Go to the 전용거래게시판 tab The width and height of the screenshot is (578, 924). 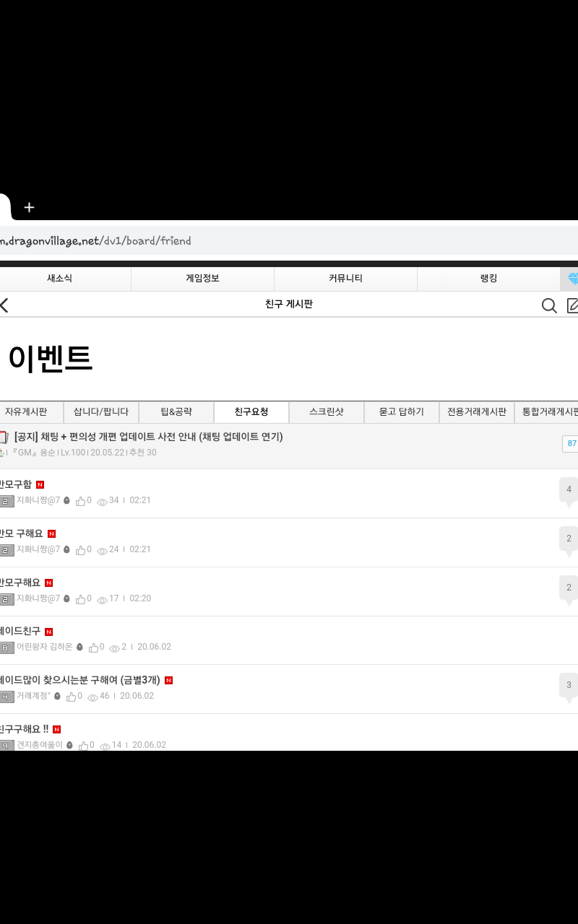click(477, 412)
